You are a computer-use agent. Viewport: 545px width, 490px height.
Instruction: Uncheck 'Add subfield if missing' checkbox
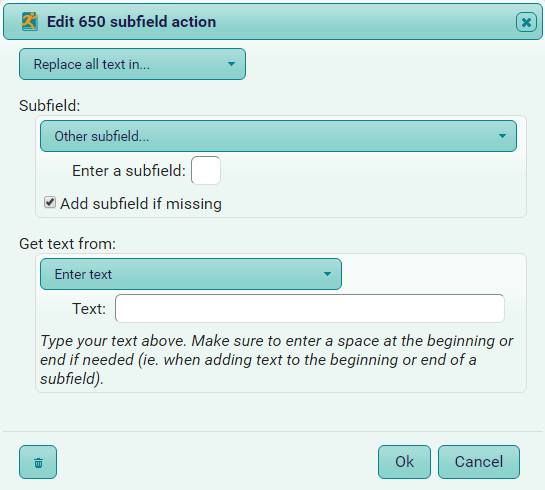tap(50, 203)
